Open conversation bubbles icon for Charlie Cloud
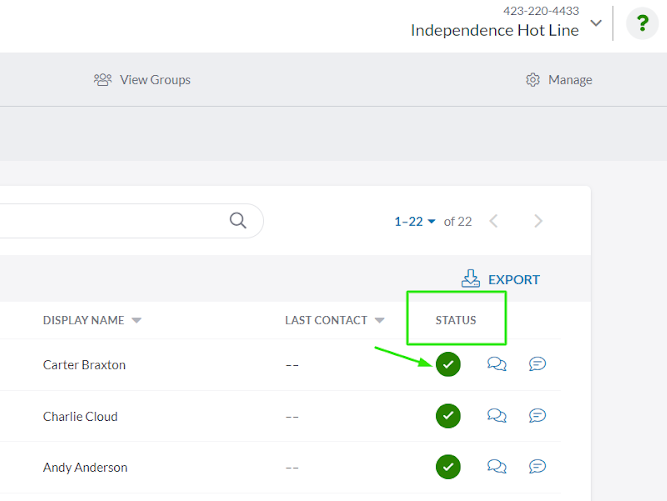This screenshot has height=501, width=667. 496,416
